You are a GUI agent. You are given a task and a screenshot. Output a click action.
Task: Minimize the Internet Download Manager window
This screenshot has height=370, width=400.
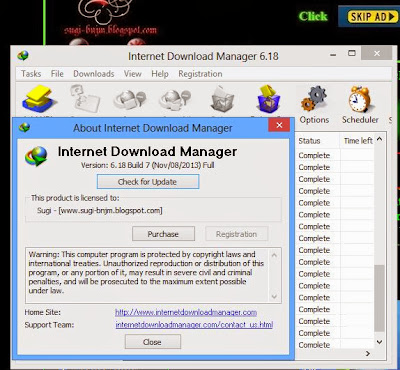click(x=333, y=54)
